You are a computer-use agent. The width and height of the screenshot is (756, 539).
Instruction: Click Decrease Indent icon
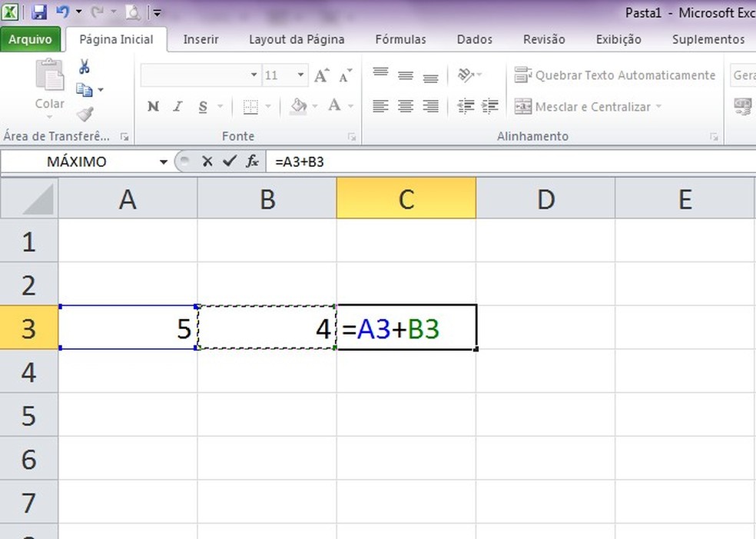coord(466,106)
